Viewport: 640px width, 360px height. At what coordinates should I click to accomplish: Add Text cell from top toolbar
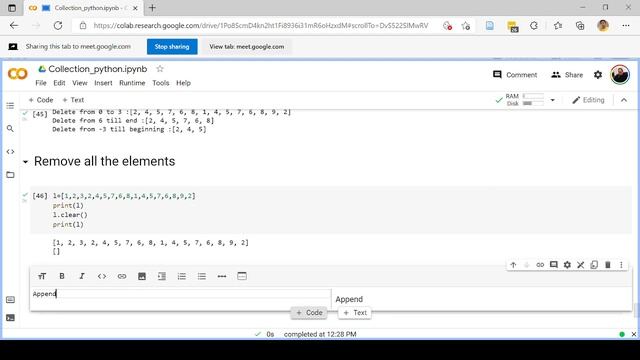coord(73,100)
